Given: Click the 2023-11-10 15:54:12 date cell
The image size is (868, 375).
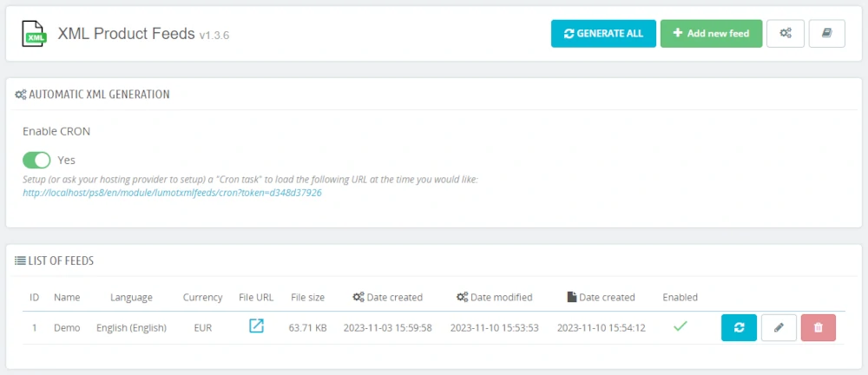Looking at the screenshot, I should click(x=602, y=328).
